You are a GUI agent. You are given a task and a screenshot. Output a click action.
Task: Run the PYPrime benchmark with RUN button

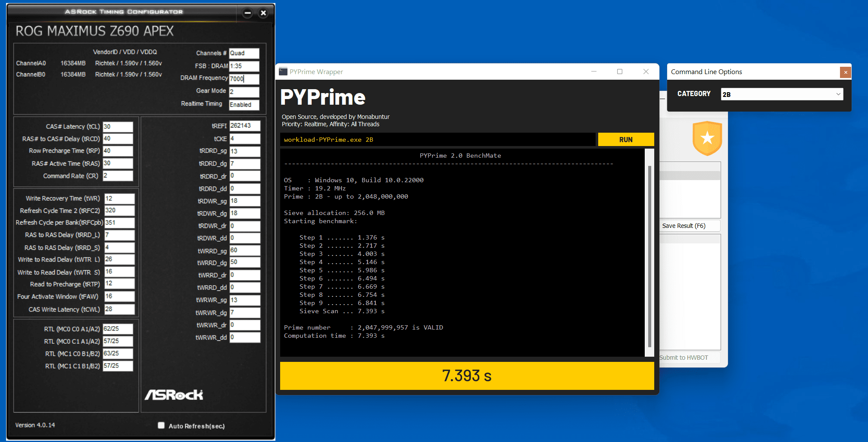[626, 140]
